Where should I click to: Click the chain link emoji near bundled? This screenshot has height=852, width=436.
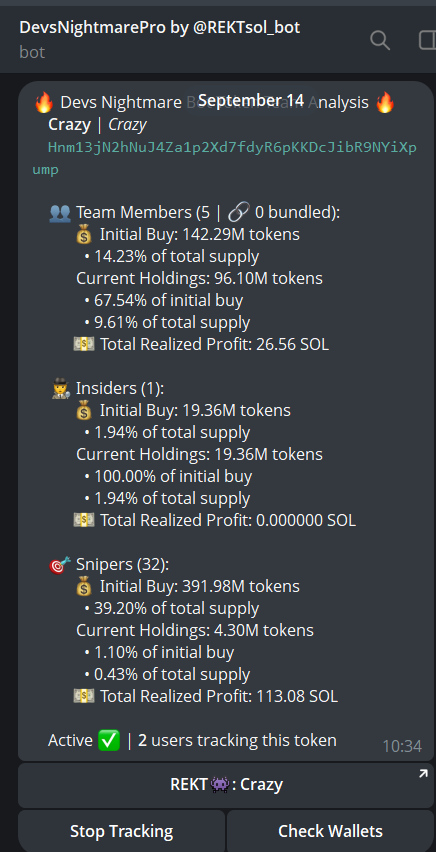coord(238,212)
